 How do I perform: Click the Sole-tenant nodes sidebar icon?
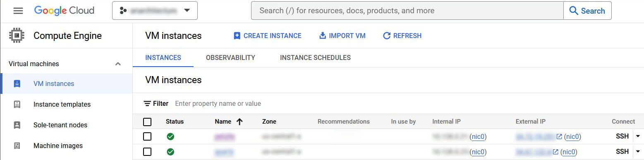(17, 125)
